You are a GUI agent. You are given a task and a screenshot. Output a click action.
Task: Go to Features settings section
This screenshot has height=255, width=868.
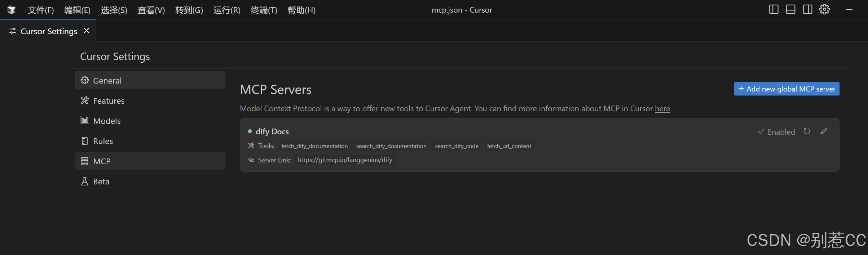coord(150,100)
